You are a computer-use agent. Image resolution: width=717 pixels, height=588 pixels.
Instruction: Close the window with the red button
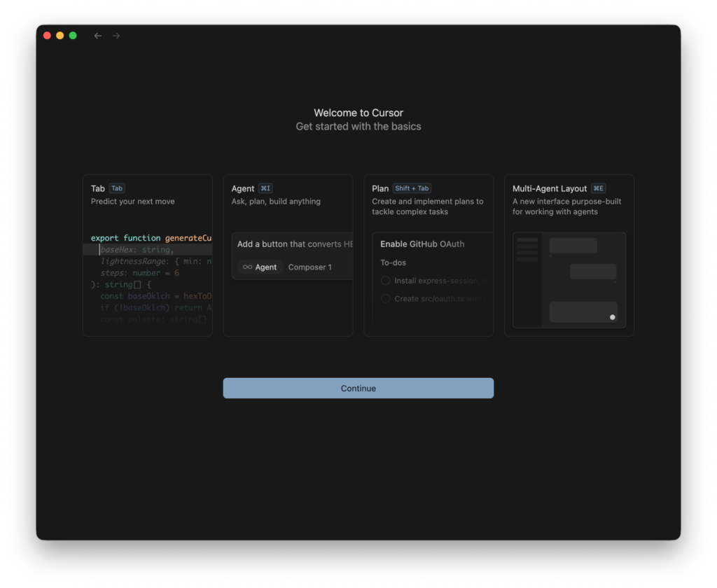[x=47, y=36]
